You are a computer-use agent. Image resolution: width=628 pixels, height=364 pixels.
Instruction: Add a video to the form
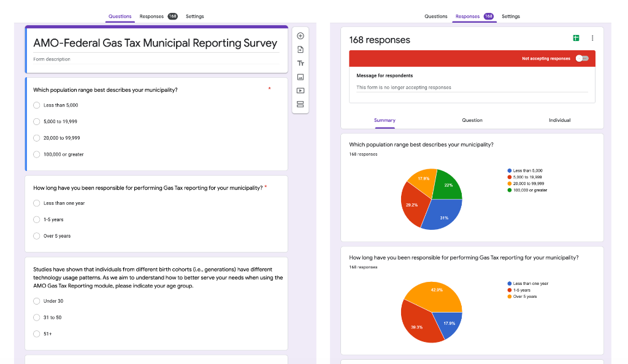[301, 90]
